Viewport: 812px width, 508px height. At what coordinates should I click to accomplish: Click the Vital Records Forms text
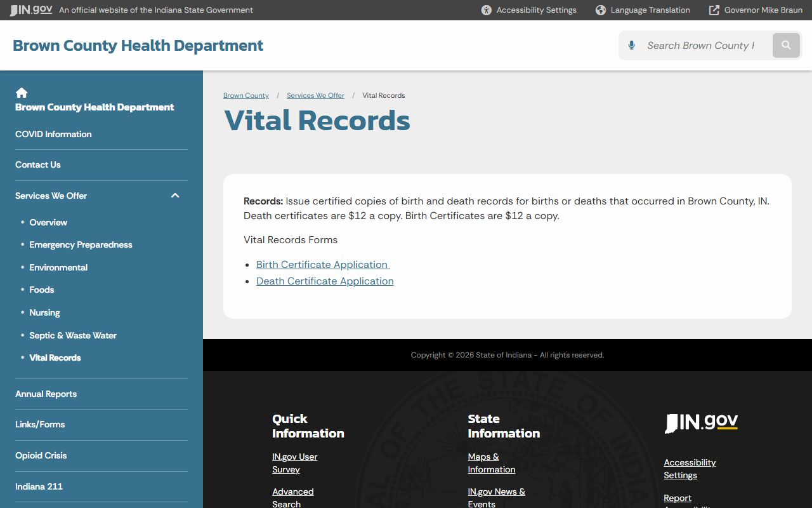click(291, 240)
